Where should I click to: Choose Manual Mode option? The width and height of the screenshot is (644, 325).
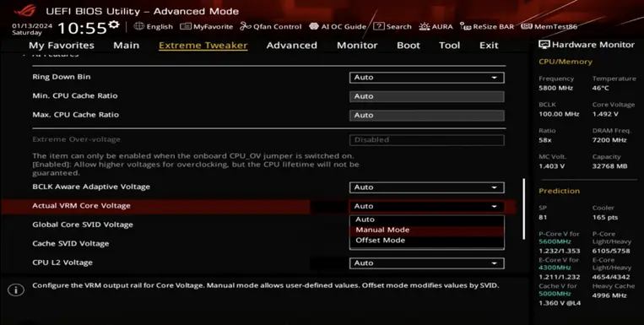coord(427,230)
